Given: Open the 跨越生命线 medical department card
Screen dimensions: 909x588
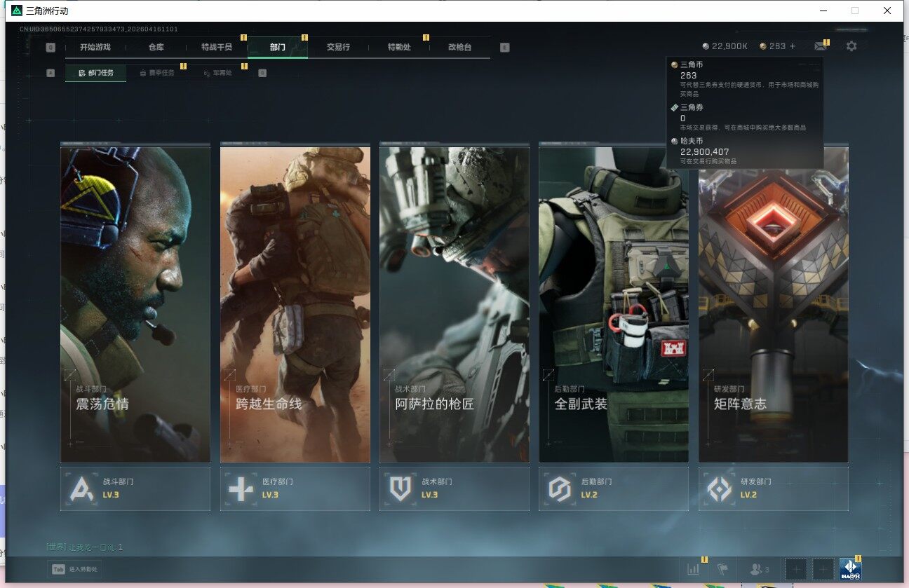Looking at the screenshot, I should 295,304.
